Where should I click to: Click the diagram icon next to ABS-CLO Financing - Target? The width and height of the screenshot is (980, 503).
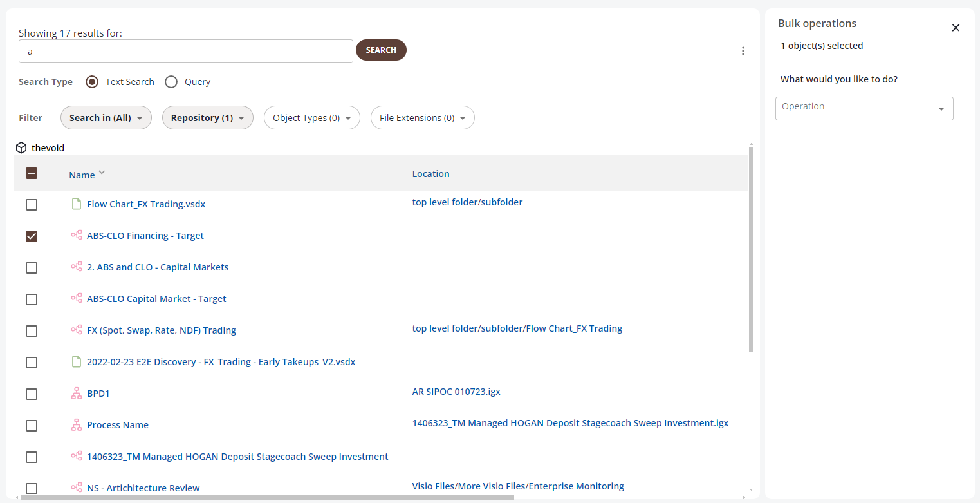click(77, 236)
